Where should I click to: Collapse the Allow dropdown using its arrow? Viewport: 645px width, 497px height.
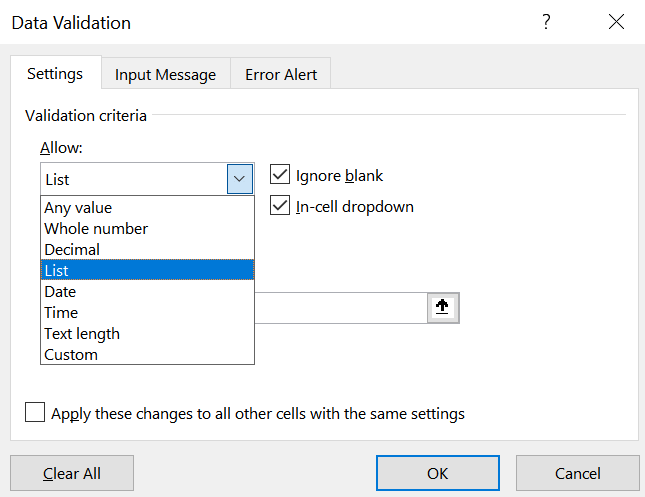(240, 179)
